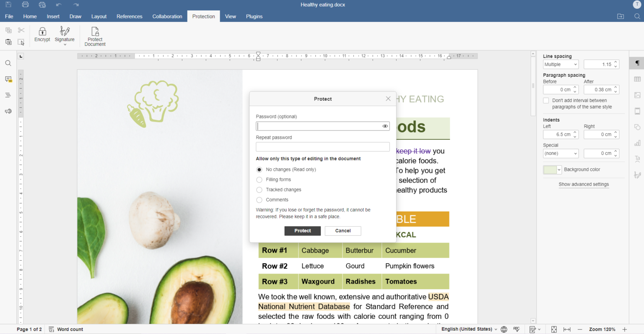Viewport: 644px width, 334px height.
Task: Check Don't add interval between paragraphs
Action: pyautogui.click(x=546, y=100)
